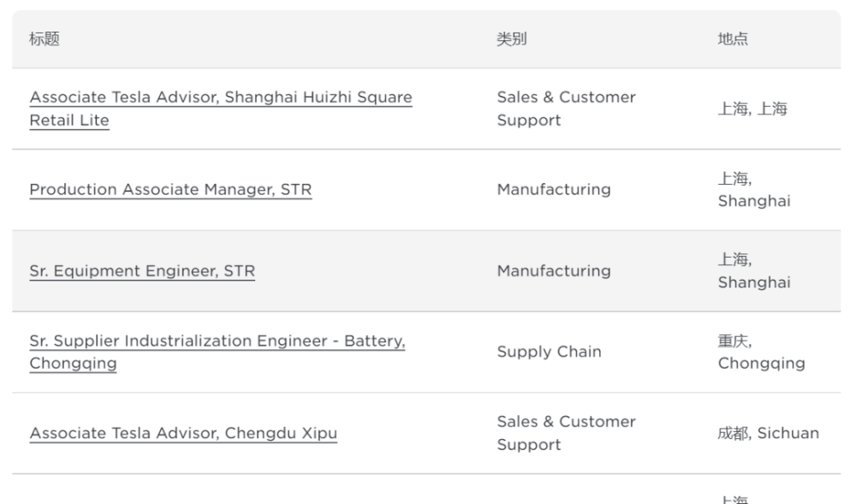856x504 pixels.
Task: Click the 类别 column header
Action: click(x=511, y=39)
